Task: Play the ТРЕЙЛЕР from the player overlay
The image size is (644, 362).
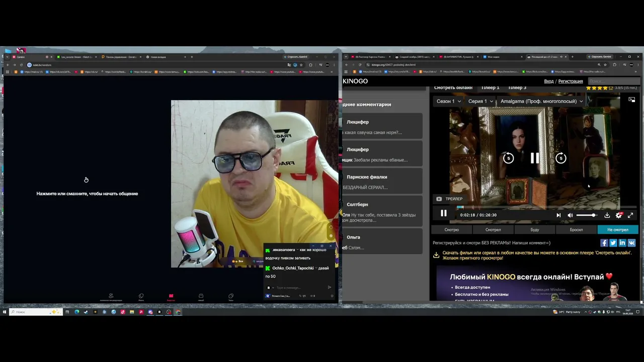Action: point(449,199)
